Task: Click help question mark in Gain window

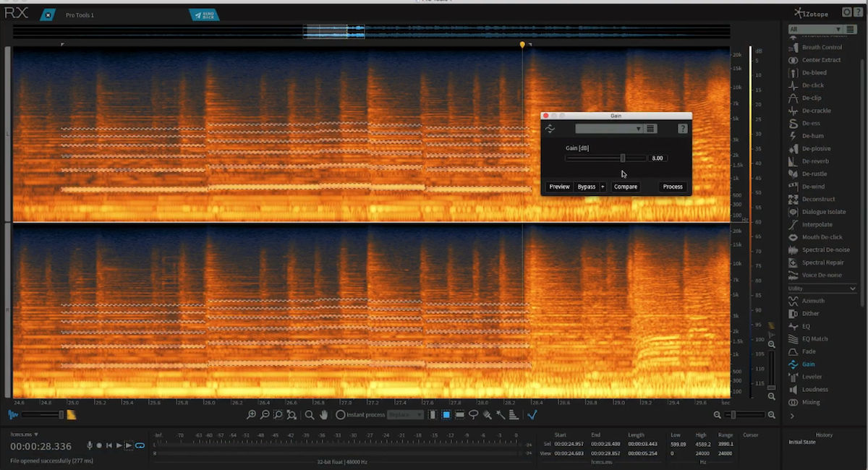Action: click(682, 129)
